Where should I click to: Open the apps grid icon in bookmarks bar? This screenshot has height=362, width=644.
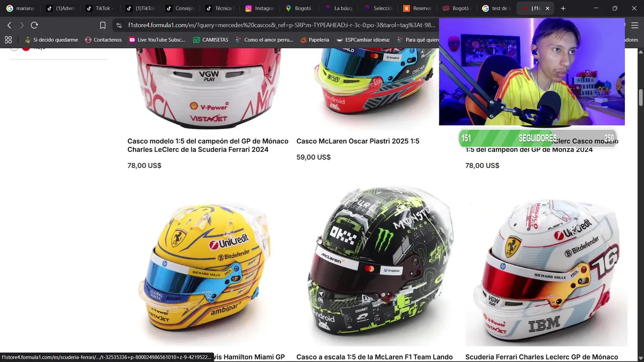8,40
